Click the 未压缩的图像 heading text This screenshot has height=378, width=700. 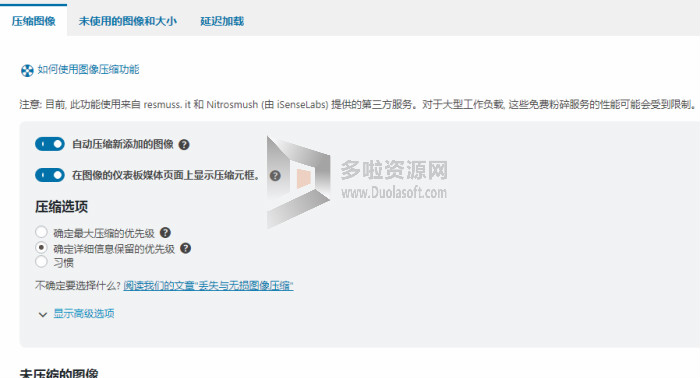click(x=59, y=373)
